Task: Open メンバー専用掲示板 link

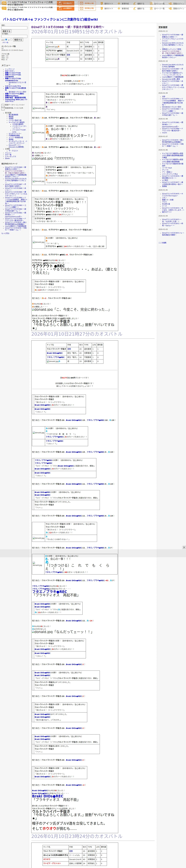Action: [x=16, y=137]
